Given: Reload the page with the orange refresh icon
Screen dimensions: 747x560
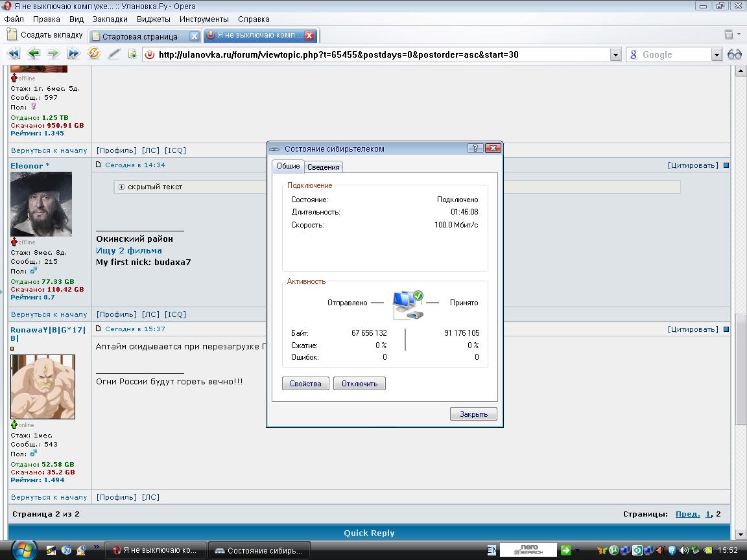Looking at the screenshot, I should click(x=94, y=54).
